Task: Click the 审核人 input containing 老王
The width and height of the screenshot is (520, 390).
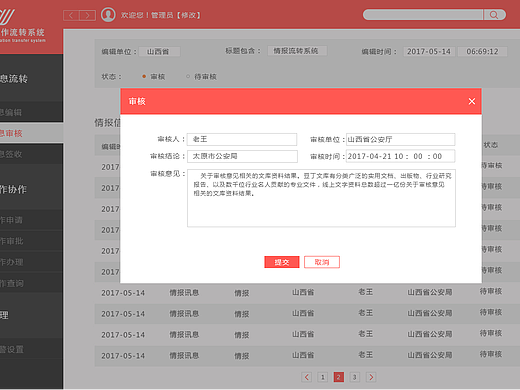Action: [242, 139]
